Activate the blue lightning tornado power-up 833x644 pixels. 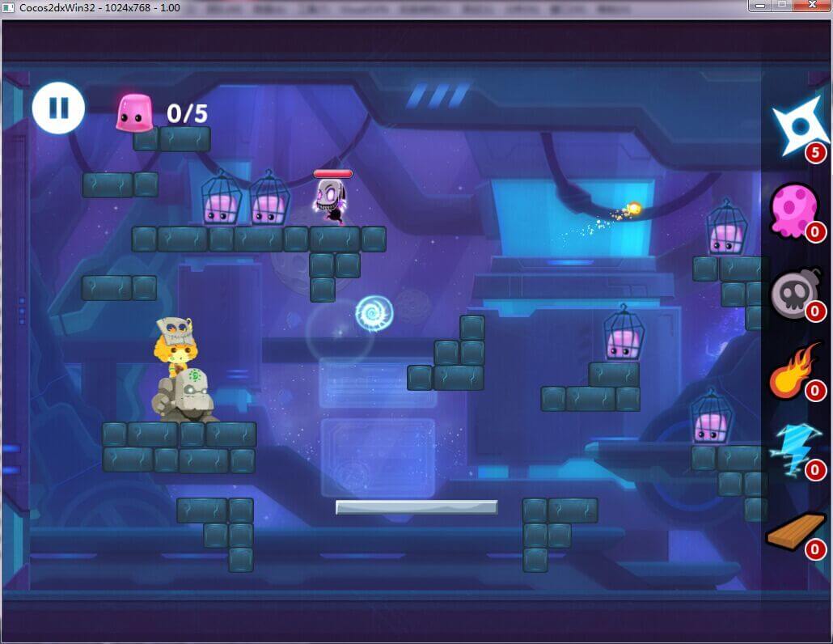[x=793, y=447]
